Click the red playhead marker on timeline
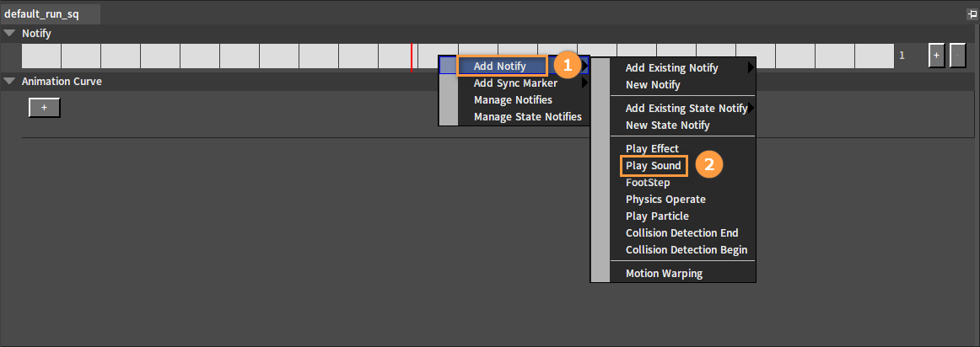This screenshot has height=347, width=980. click(412, 56)
